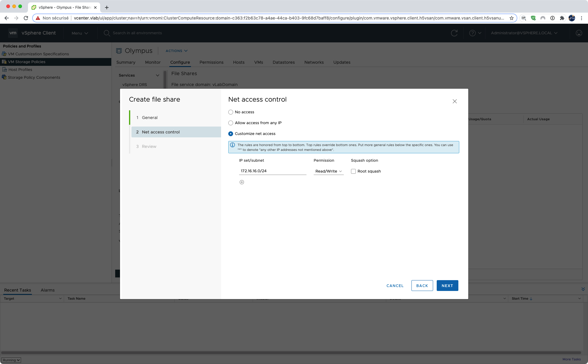Select the No access radio button
Viewport: 588px width, 364px height.
pos(231,112)
